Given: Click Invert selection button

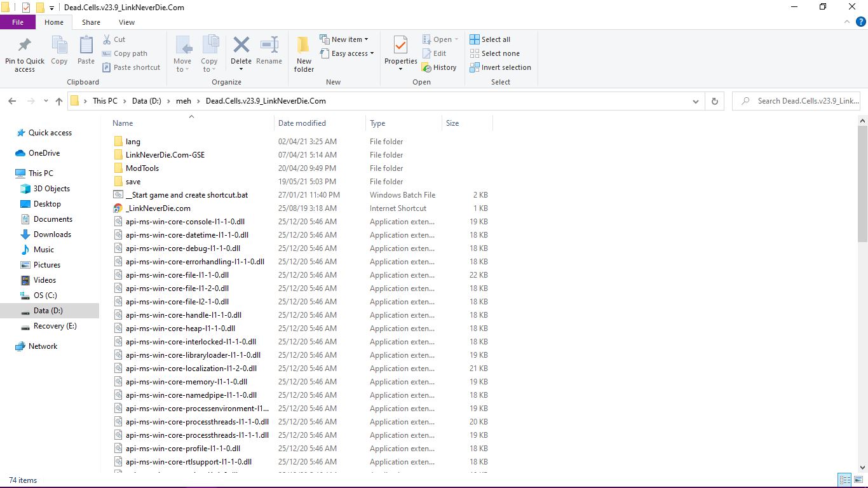Looking at the screenshot, I should click(500, 67).
